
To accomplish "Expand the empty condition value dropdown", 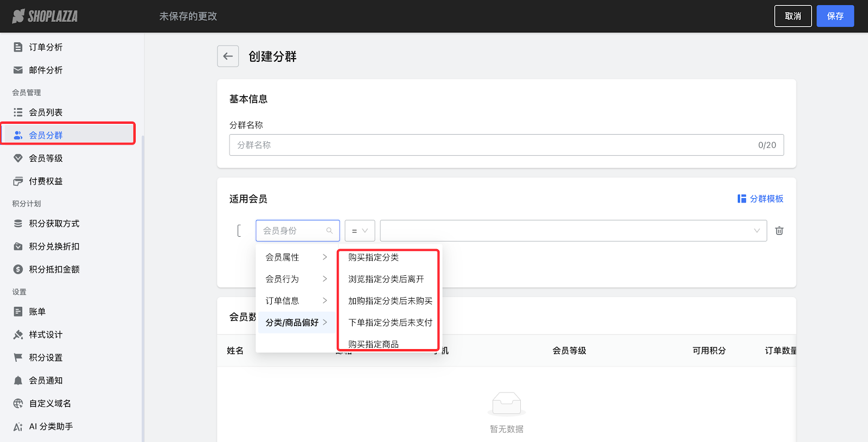I will pyautogui.click(x=573, y=231).
